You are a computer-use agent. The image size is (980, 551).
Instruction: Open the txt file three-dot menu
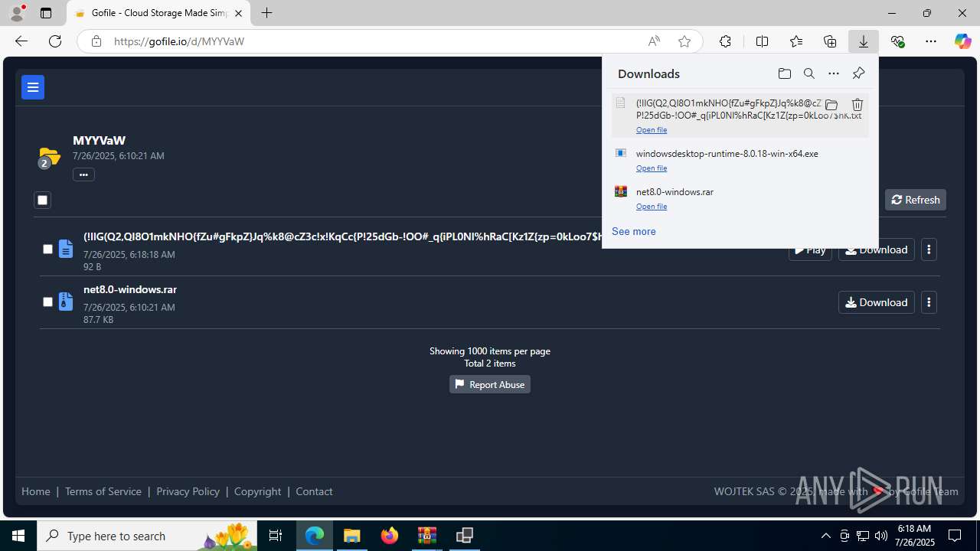[929, 249]
